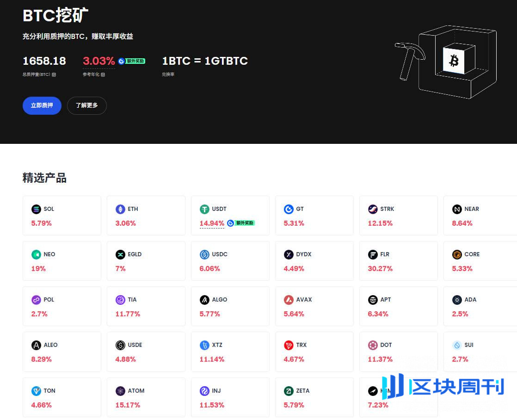This screenshot has width=517, height=420.
Task: Select the APT coin icon
Action: [373, 300]
